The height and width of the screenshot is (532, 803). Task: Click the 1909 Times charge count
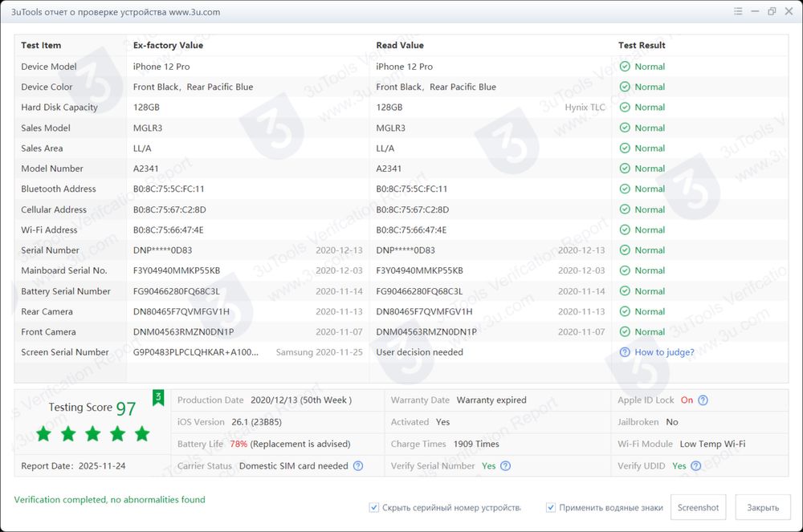point(476,444)
